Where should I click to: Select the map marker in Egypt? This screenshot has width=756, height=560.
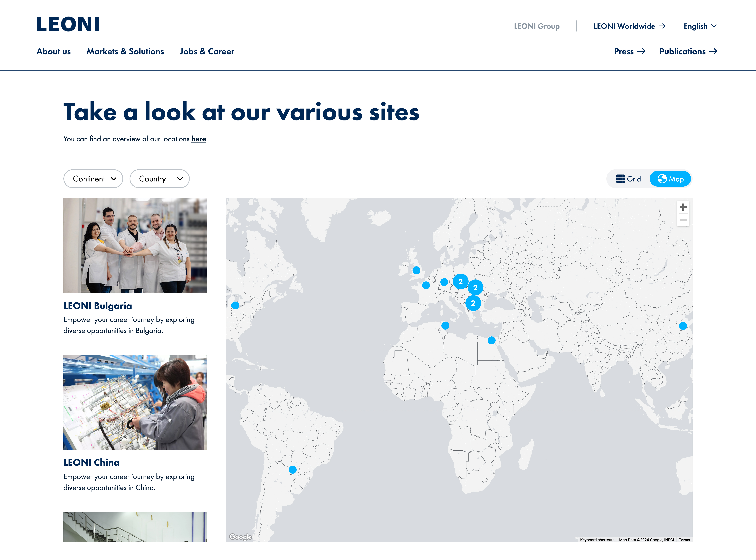(492, 340)
